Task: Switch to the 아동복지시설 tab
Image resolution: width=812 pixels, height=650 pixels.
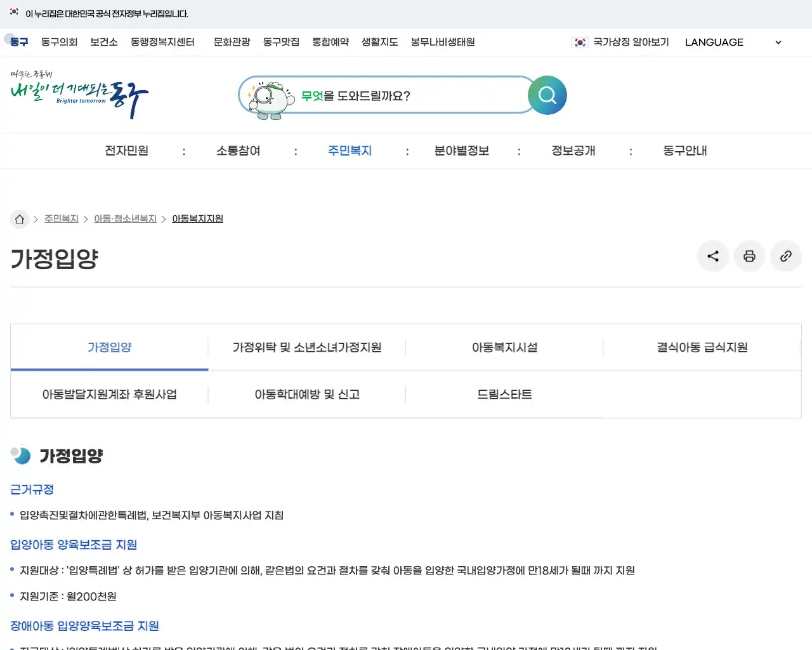Action: pos(504,347)
